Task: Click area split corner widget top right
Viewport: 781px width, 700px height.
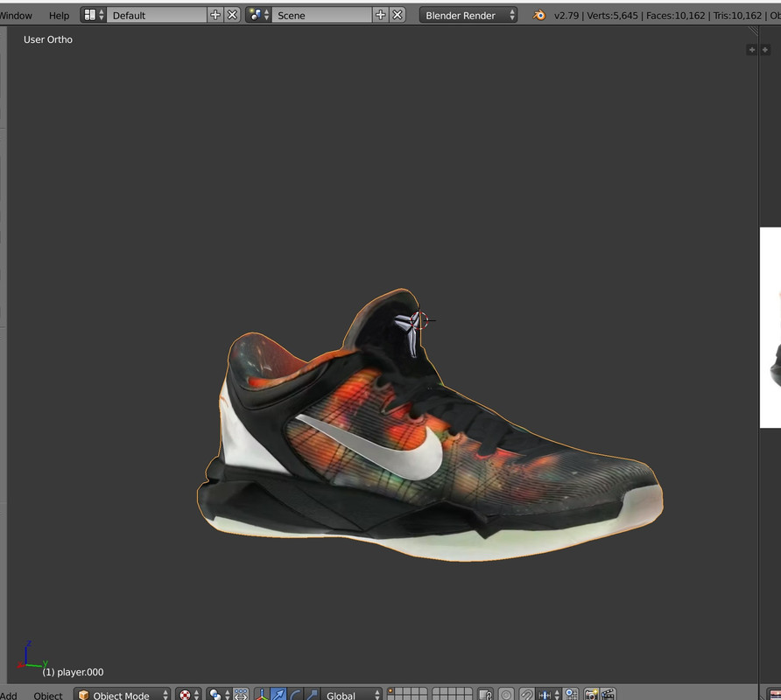Action: (x=753, y=31)
